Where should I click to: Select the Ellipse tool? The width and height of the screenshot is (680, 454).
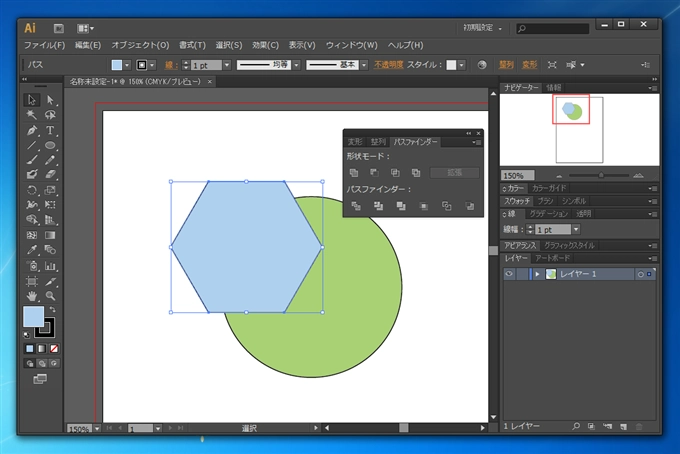coord(50,145)
